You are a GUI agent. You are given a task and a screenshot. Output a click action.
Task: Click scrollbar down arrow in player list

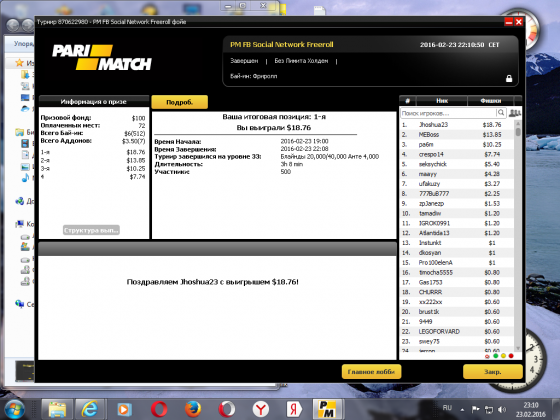pos(518,348)
